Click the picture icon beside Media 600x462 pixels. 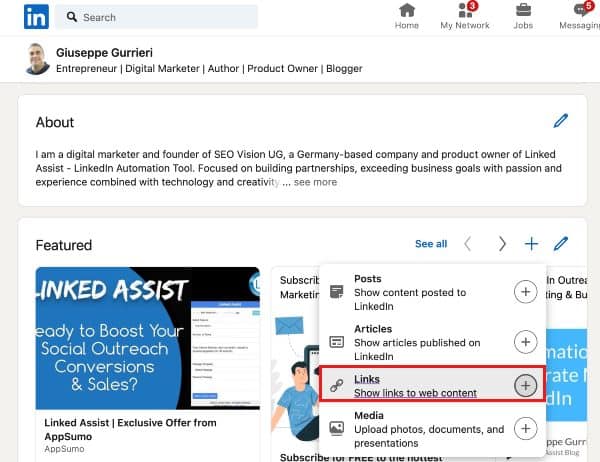[x=337, y=428]
